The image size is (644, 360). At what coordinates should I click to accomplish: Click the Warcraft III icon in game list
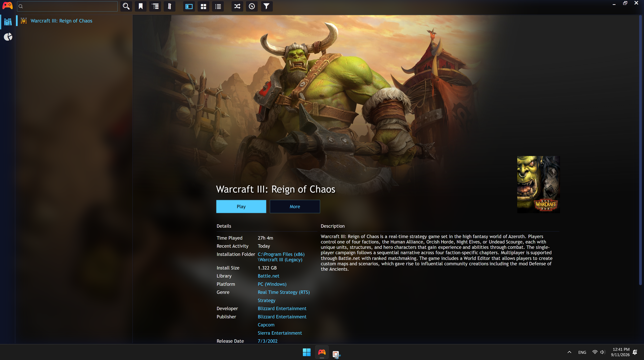pyautogui.click(x=24, y=21)
